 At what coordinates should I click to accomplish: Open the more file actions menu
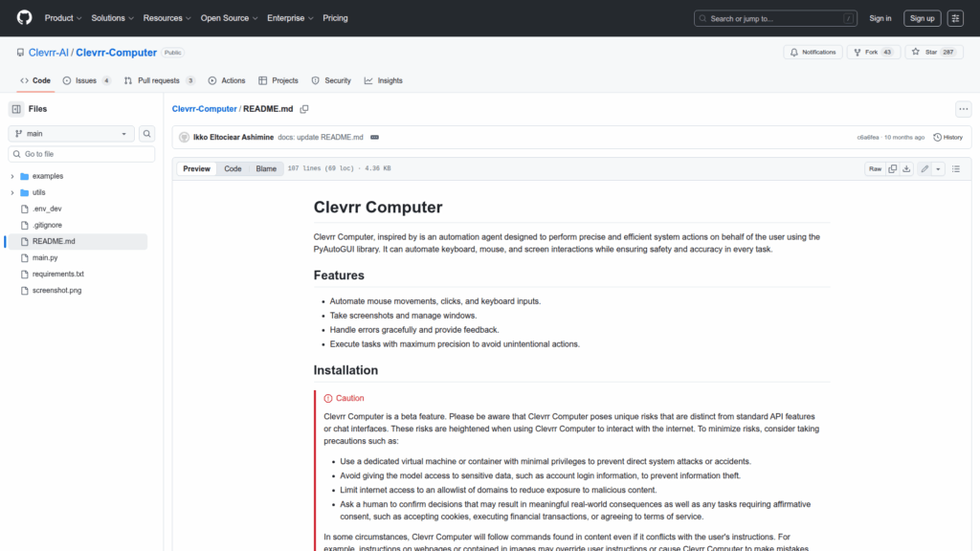pyautogui.click(x=963, y=109)
